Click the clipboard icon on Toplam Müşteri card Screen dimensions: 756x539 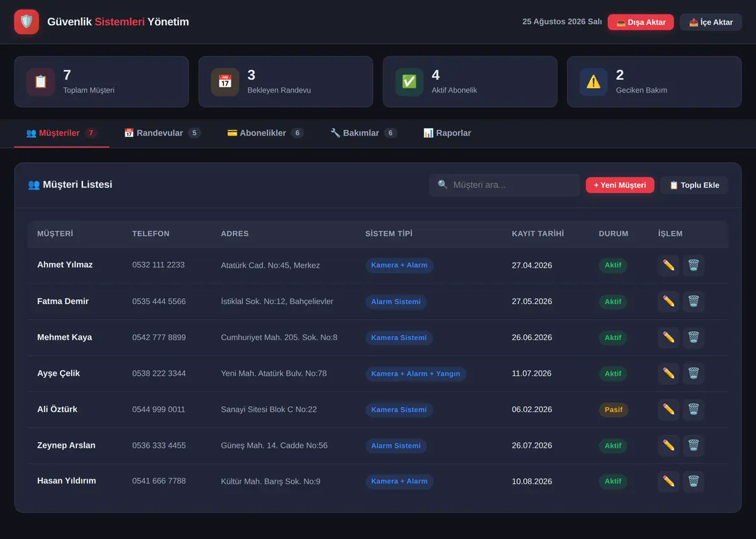point(41,82)
